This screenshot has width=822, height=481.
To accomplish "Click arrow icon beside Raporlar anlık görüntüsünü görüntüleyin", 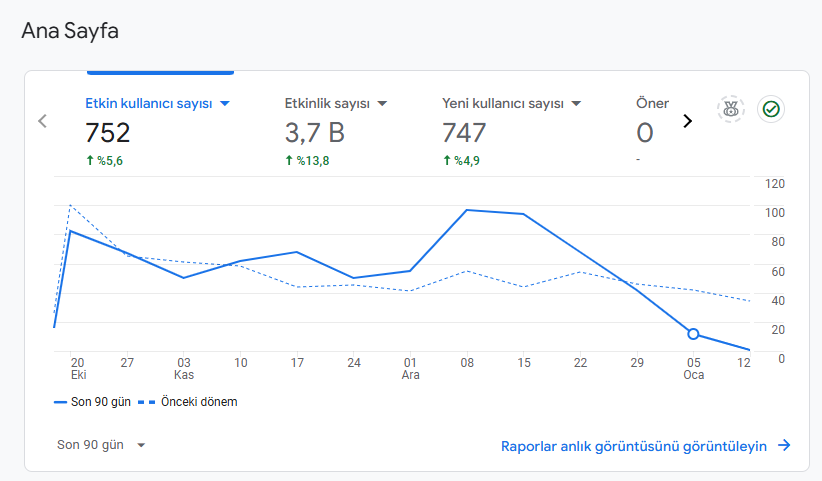I will pyautogui.click(x=784, y=445).
